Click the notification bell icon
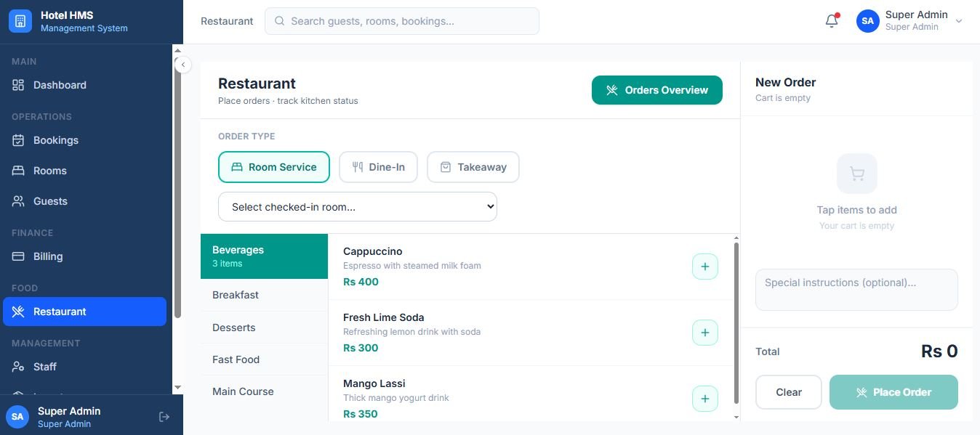980x435 pixels. coord(832,21)
